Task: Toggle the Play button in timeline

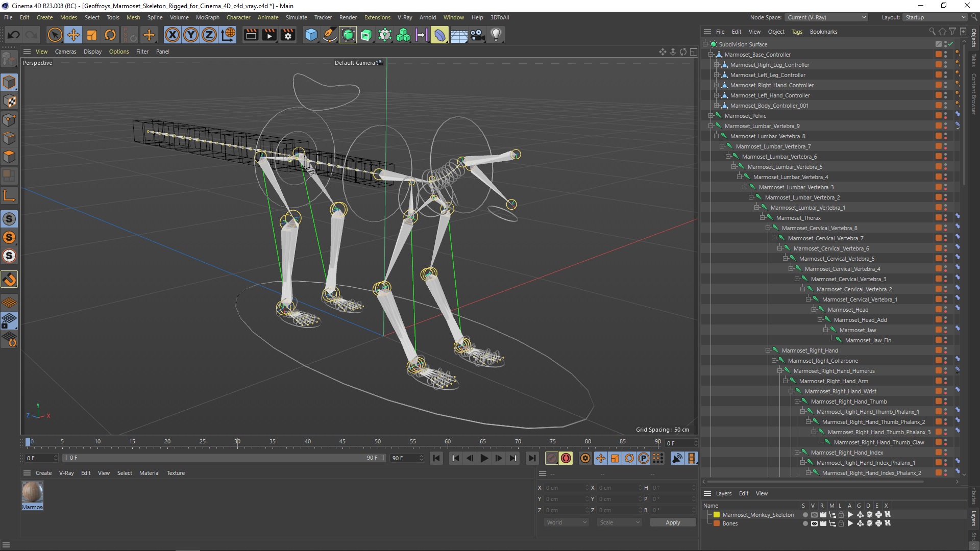Action: (483, 458)
